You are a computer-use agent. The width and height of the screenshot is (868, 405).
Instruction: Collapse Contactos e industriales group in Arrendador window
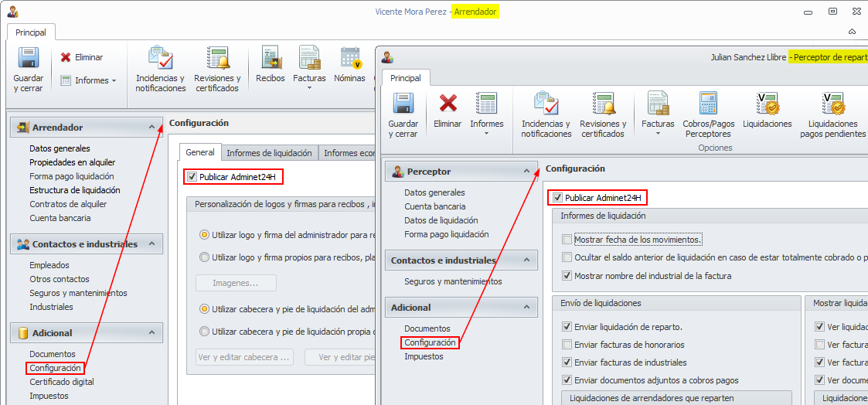pos(151,244)
